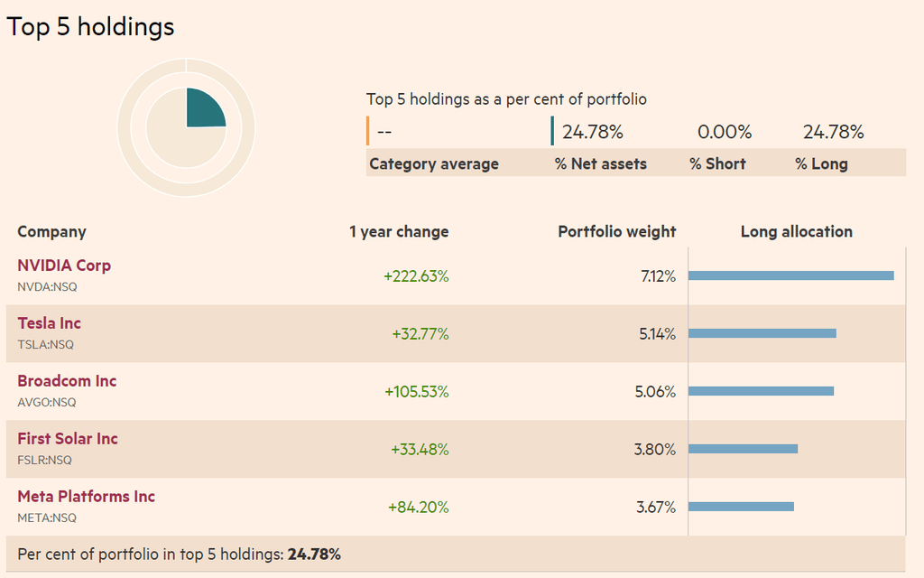Image resolution: width=924 pixels, height=578 pixels.
Task: Open the Tesla Inc holding link
Action: 49,323
